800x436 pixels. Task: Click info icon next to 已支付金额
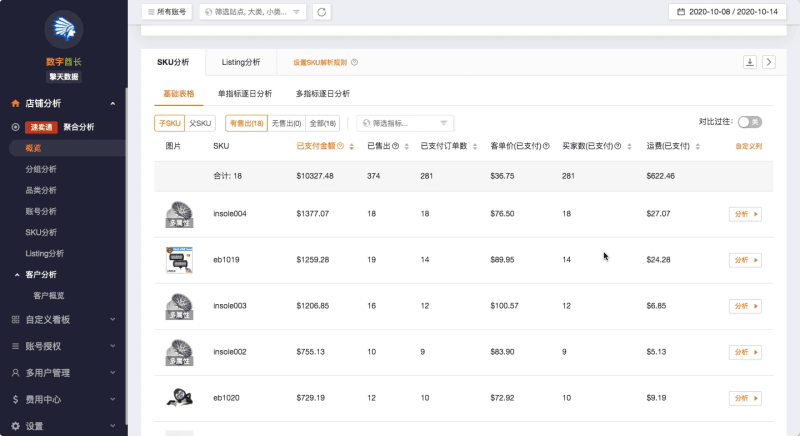click(340, 146)
